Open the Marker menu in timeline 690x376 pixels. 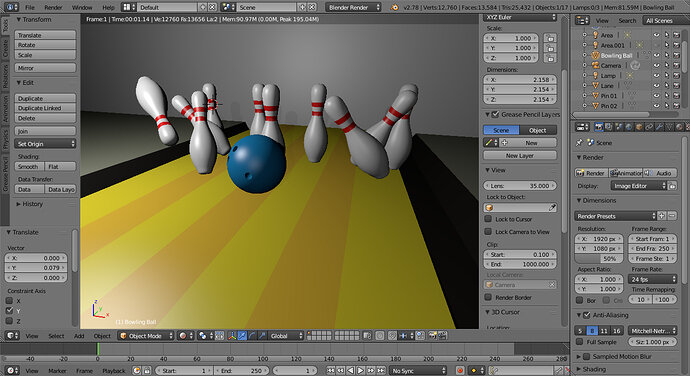click(57, 371)
